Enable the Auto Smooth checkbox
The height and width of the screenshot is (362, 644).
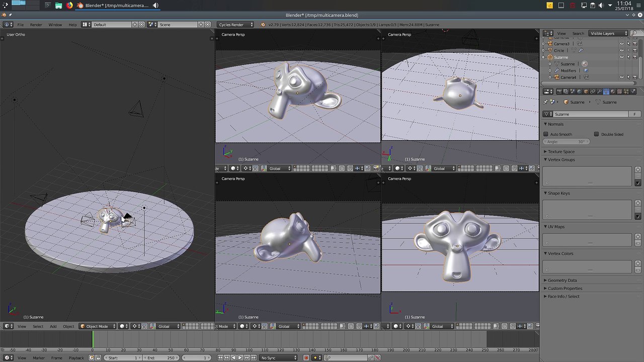coord(546,134)
